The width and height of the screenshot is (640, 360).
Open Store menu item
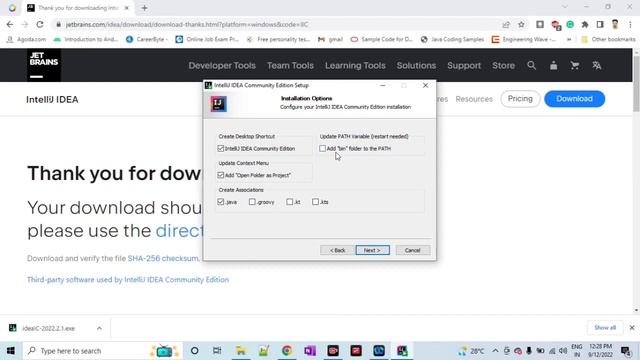[503, 65]
